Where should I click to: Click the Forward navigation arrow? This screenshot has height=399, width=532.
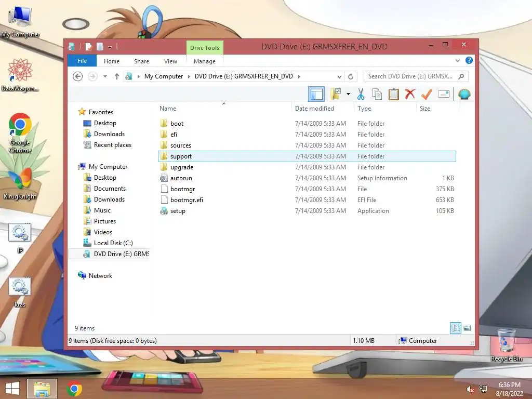92,76
